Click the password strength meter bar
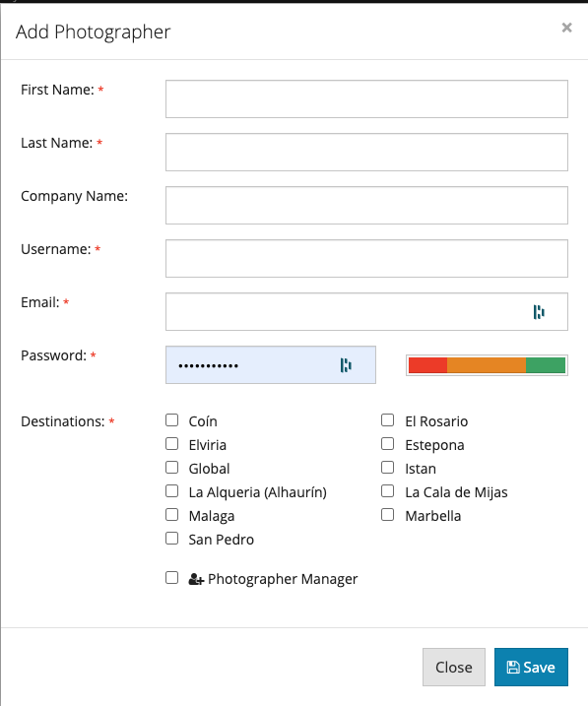The height and width of the screenshot is (706, 588). click(487, 365)
